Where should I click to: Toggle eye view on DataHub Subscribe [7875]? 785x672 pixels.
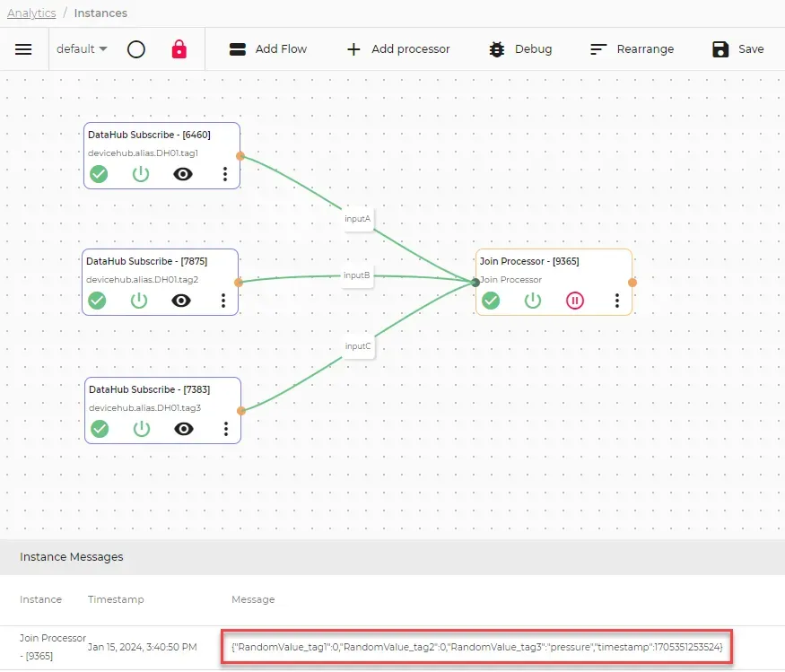tap(181, 301)
